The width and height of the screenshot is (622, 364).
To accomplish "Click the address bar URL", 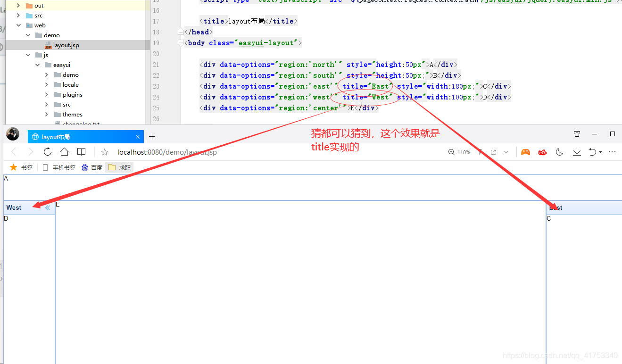I will pos(167,152).
